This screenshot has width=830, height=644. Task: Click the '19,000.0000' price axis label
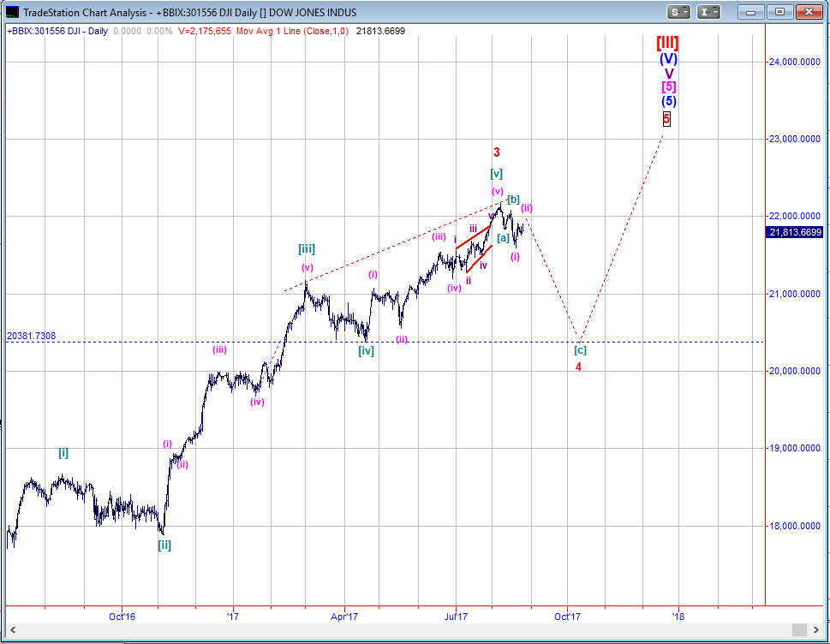795,448
